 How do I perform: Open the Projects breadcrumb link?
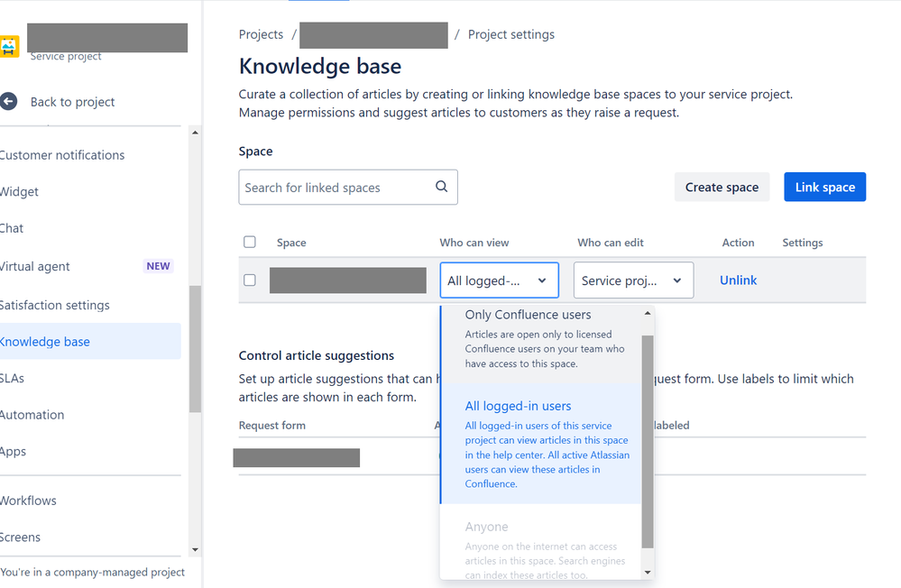[261, 34]
